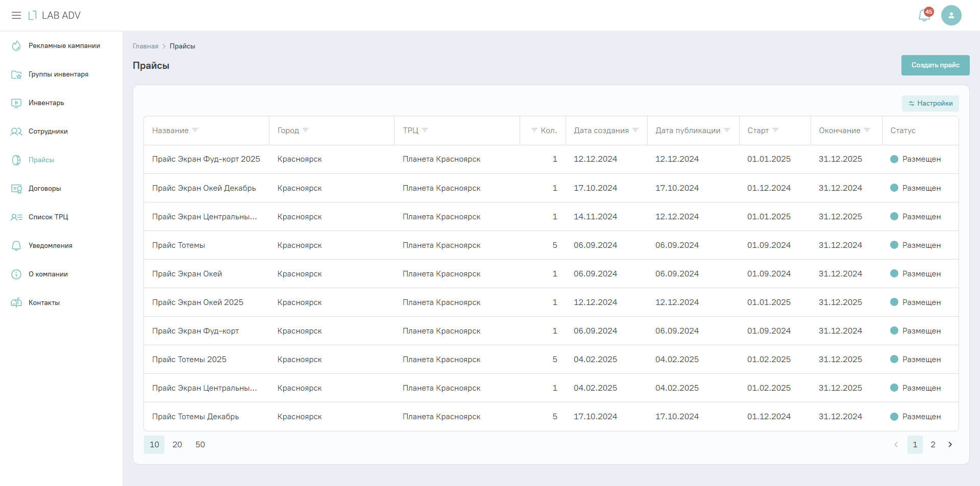Image resolution: width=980 pixels, height=486 pixels.
Task: Click Планета Красноярск in Прайс Тотемы 2025 row
Action: point(442,360)
